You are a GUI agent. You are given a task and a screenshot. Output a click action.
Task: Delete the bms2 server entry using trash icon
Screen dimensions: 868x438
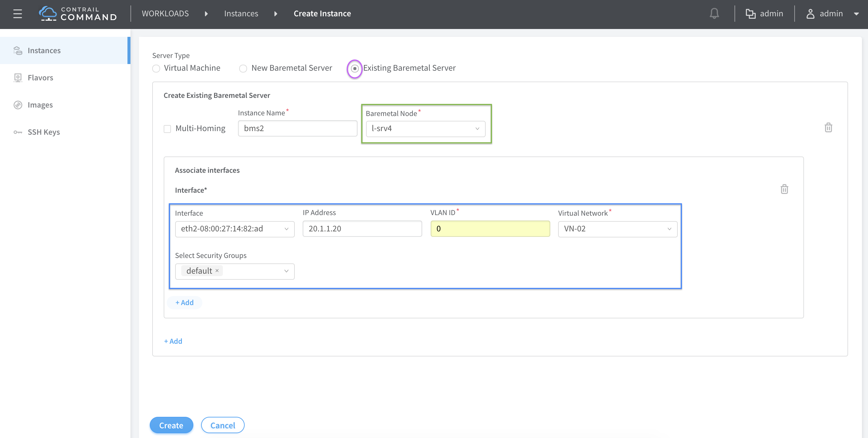pos(828,128)
